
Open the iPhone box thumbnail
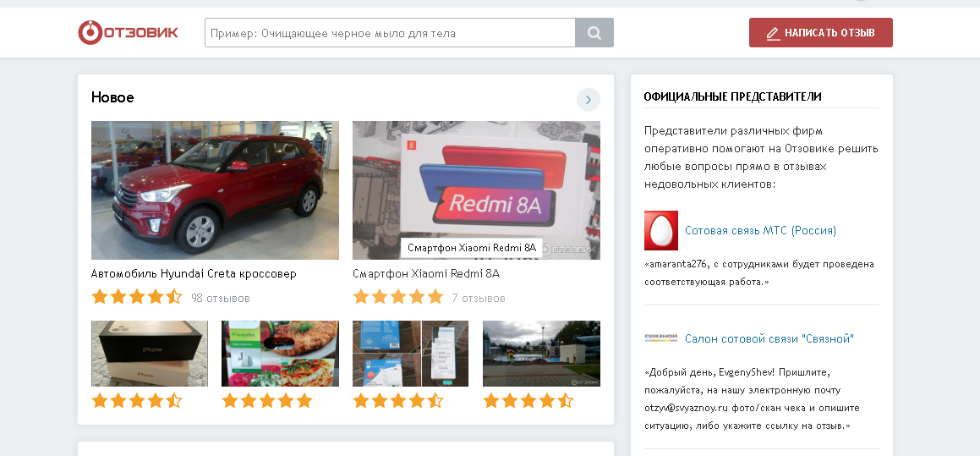coord(150,354)
